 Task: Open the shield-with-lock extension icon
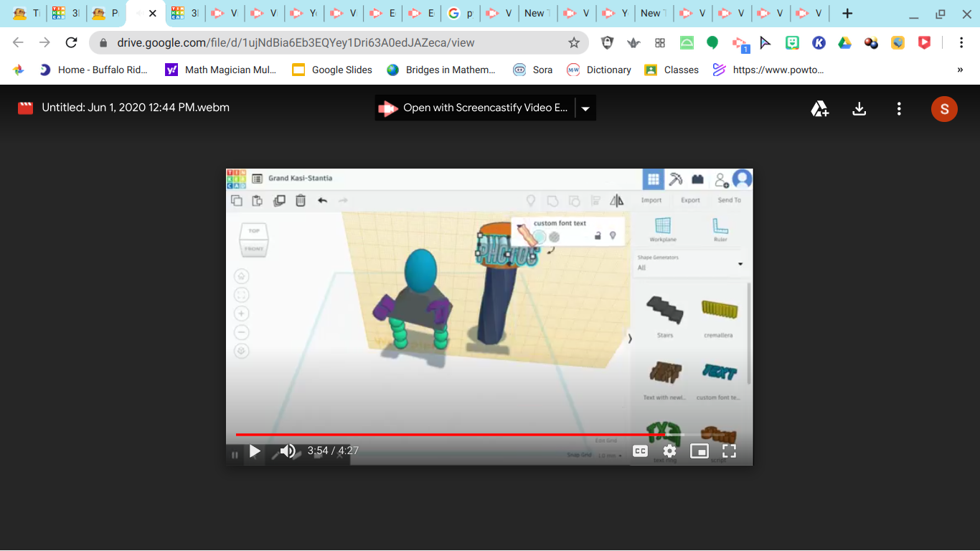tap(607, 43)
